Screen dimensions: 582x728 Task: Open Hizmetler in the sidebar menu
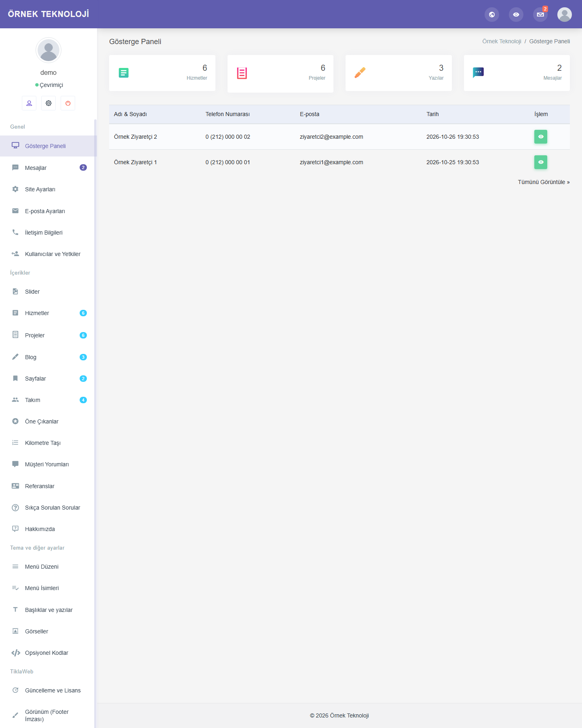point(48,313)
